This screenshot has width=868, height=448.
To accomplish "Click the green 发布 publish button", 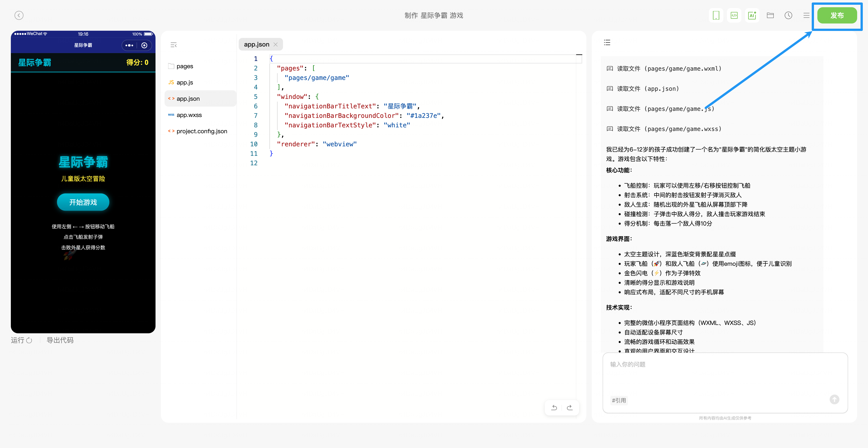I will pos(837,16).
